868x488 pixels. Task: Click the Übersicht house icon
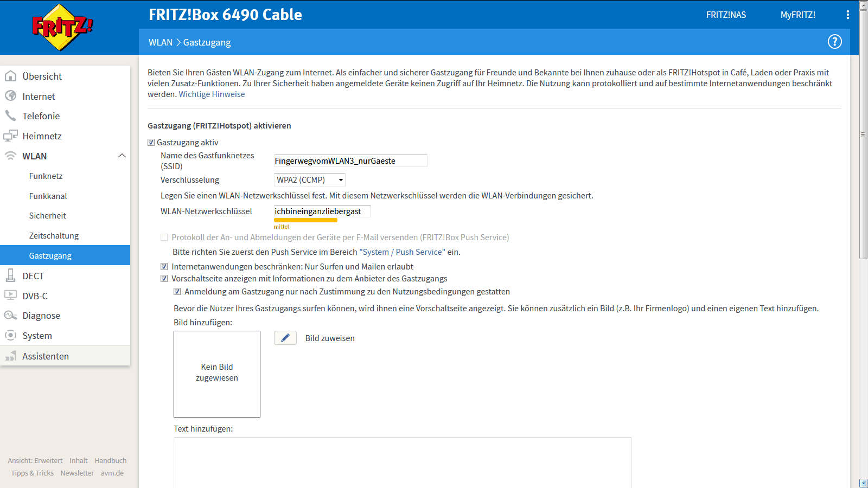pyautogui.click(x=11, y=76)
